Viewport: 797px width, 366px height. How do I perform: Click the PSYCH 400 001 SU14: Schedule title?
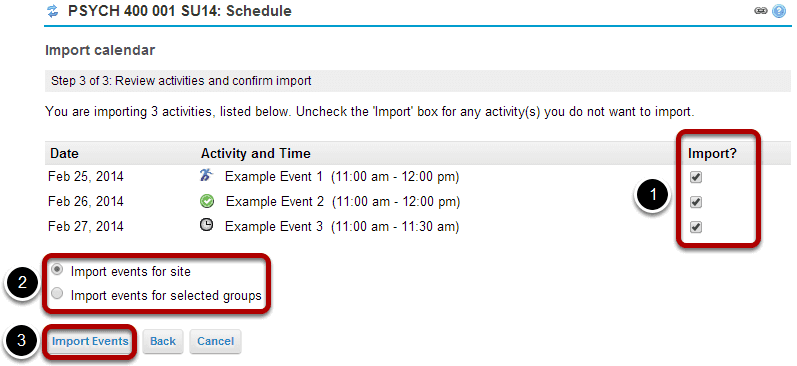coord(180,11)
